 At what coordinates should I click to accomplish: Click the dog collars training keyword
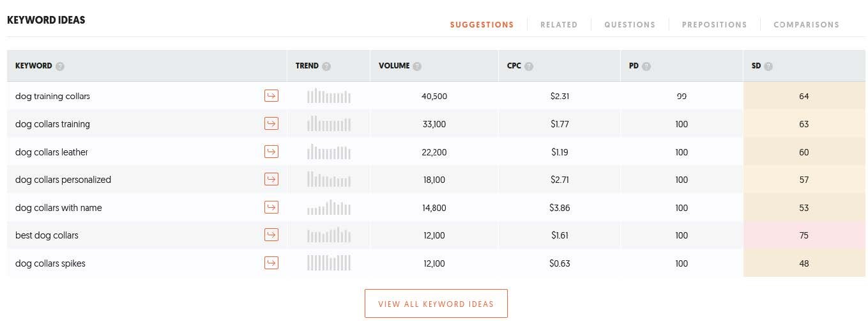pos(52,124)
